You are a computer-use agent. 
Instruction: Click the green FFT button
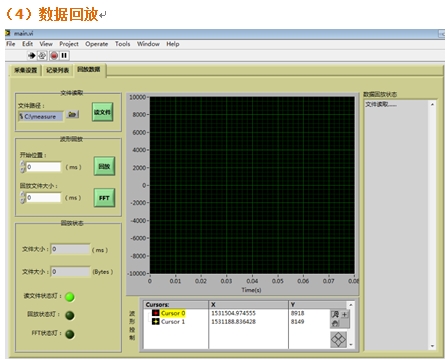click(x=104, y=198)
